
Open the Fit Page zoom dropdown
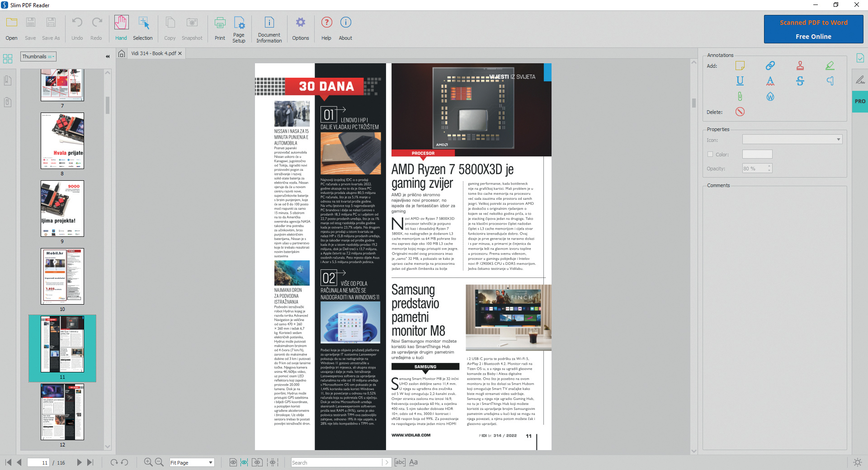click(x=191, y=462)
